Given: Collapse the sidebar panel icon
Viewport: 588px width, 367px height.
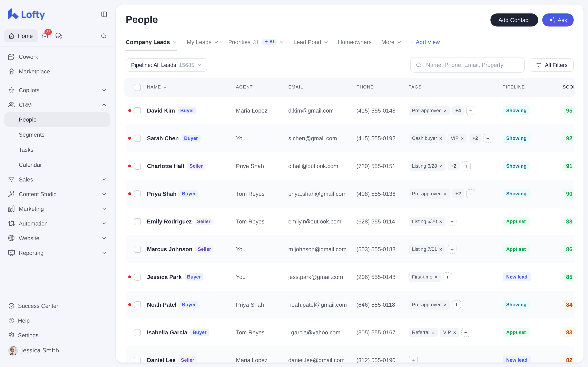Looking at the screenshot, I should click(104, 14).
